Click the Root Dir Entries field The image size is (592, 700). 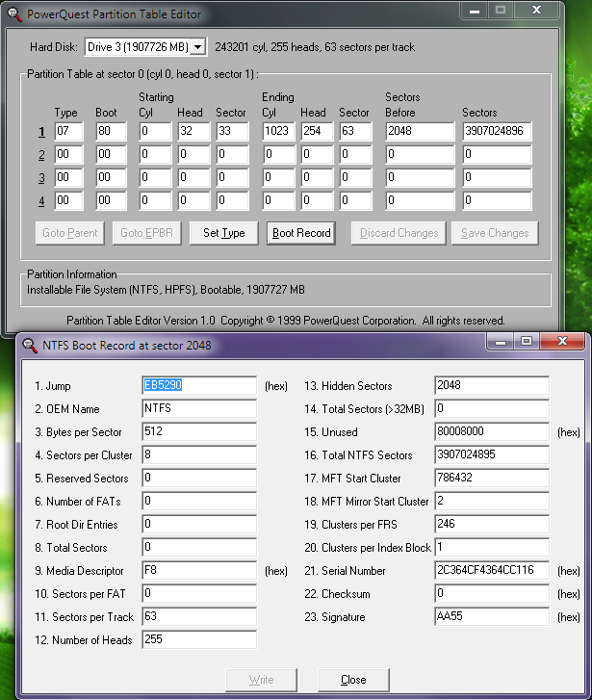199,524
